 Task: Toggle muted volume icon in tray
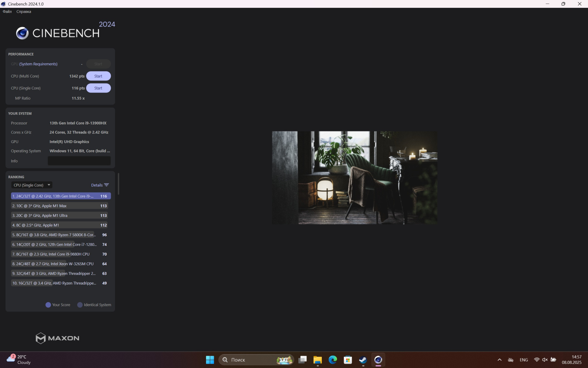(x=545, y=360)
